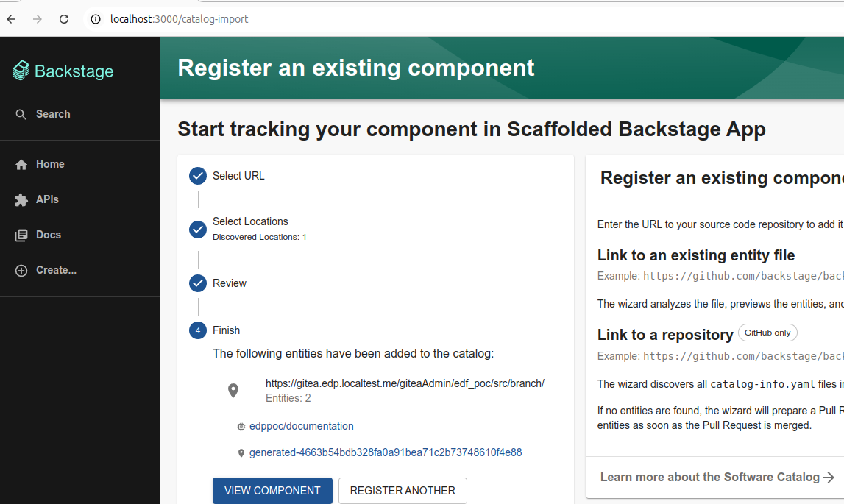The width and height of the screenshot is (844, 504).
Task: Open the generated-4663b54bdb328 location link
Action: [386, 452]
